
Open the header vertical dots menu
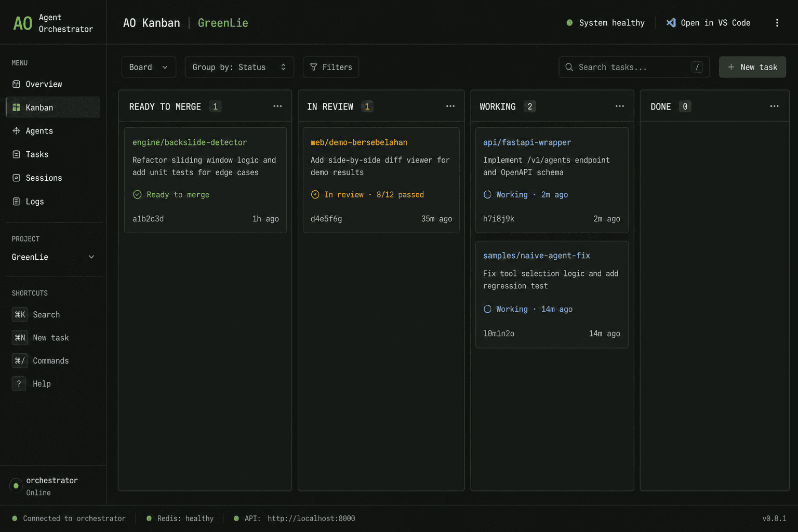pyautogui.click(x=777, y=23)
